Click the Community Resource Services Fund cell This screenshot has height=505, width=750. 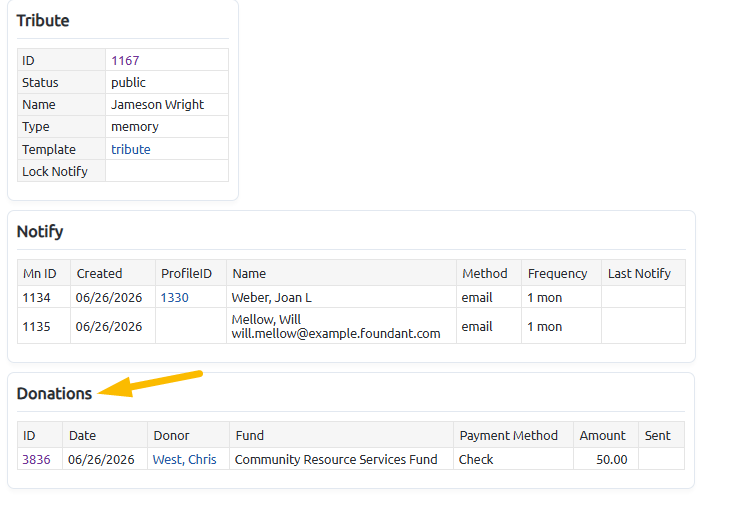[x=341, y=460]
